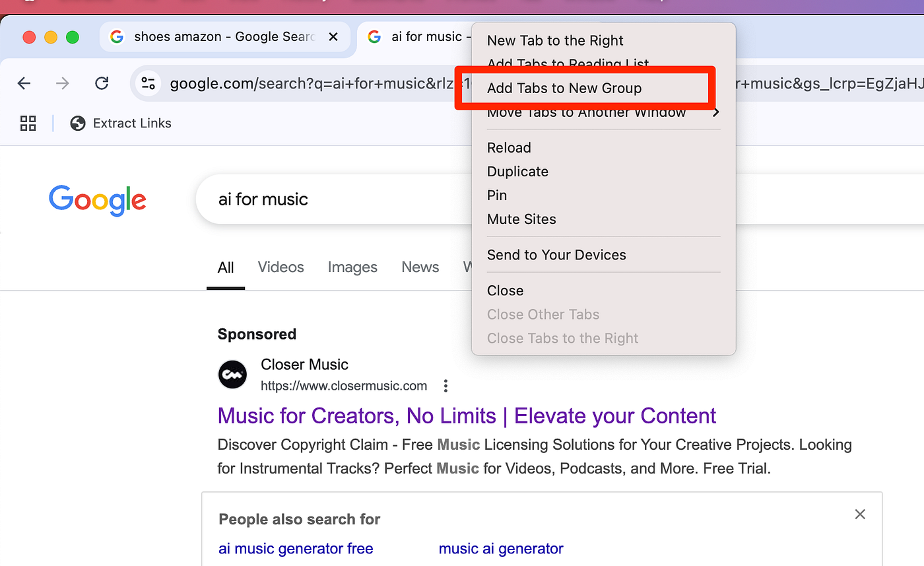Open the apps grid icon in bookmarks bar
Viewport: 924px width, 566px height.
point(28,123)
